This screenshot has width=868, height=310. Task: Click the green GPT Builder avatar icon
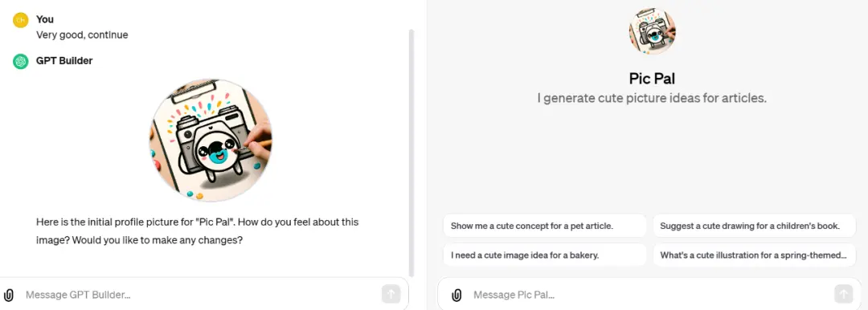20,61
